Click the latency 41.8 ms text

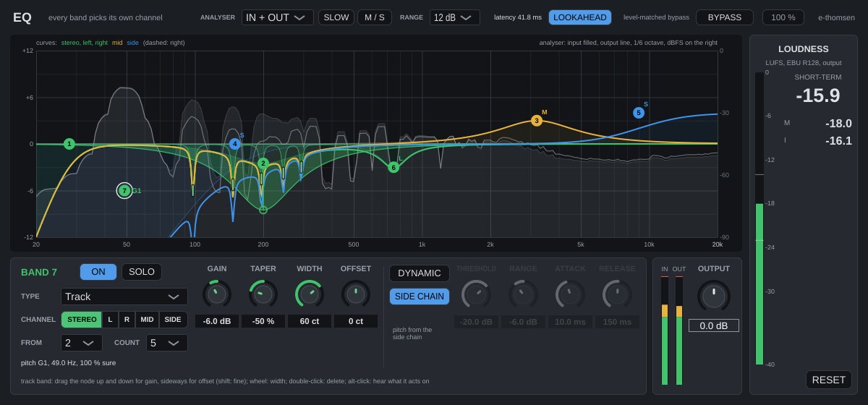518,17
